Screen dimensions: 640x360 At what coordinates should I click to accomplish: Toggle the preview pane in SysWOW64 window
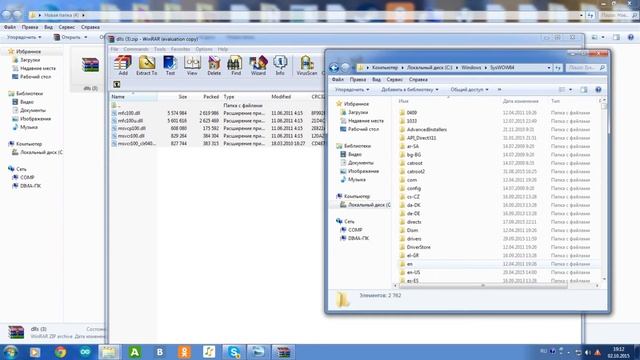(x=584, y=89)
